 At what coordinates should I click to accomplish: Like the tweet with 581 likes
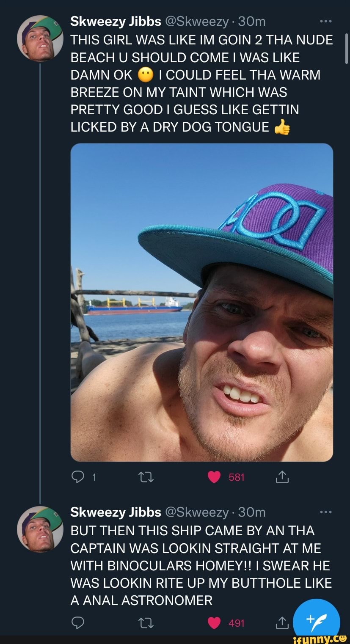(x=214, y=477)
